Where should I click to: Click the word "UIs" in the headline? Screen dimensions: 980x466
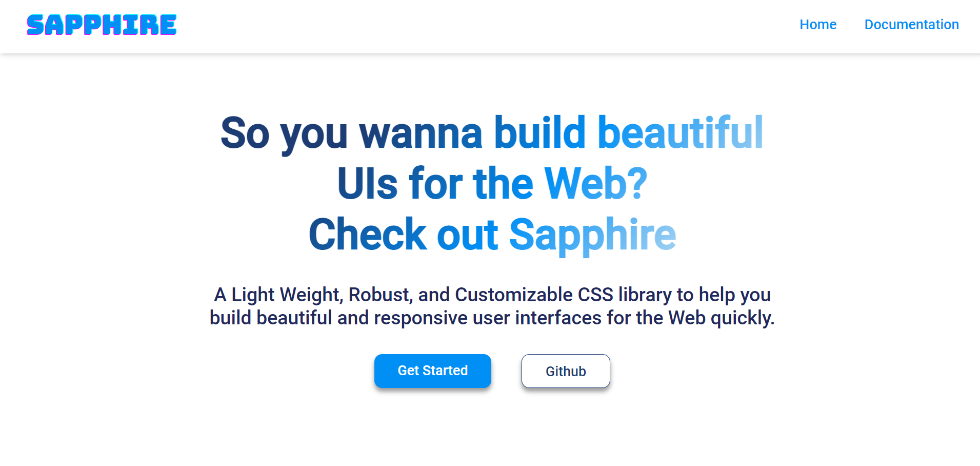point(367,184)
